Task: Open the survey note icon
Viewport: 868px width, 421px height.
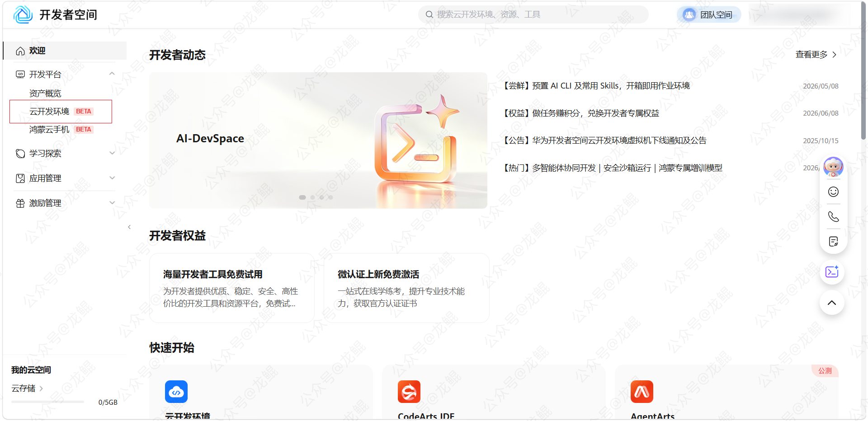Action: (x=833, y=242)
